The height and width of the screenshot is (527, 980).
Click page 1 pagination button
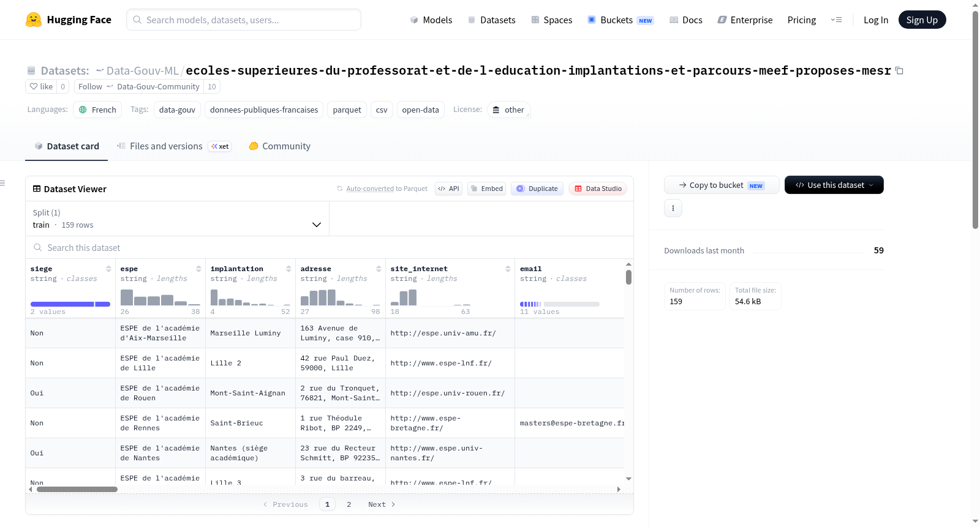pos(328,504)
